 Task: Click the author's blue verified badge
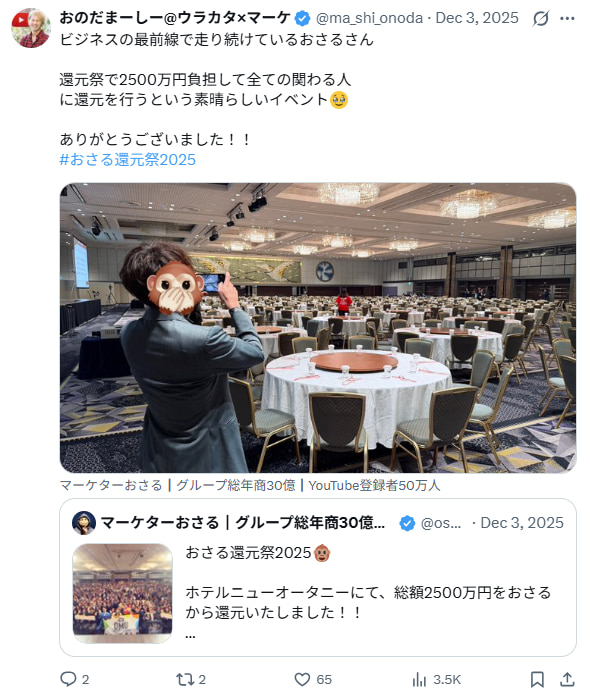coord(303,18)
